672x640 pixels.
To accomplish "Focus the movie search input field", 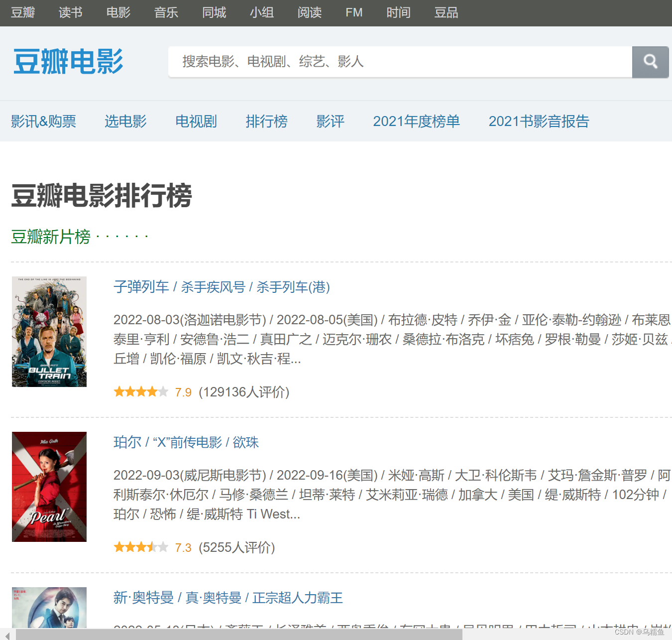I will coord(400,62).
